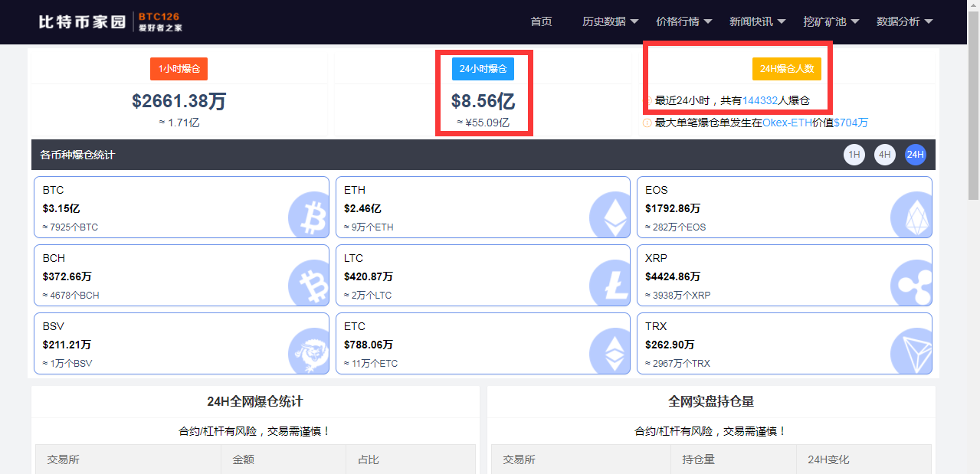This screenshot has height=474, width=980.
Task: Click the ≈ 2967万个TRX text
Action: click(678, 364)
